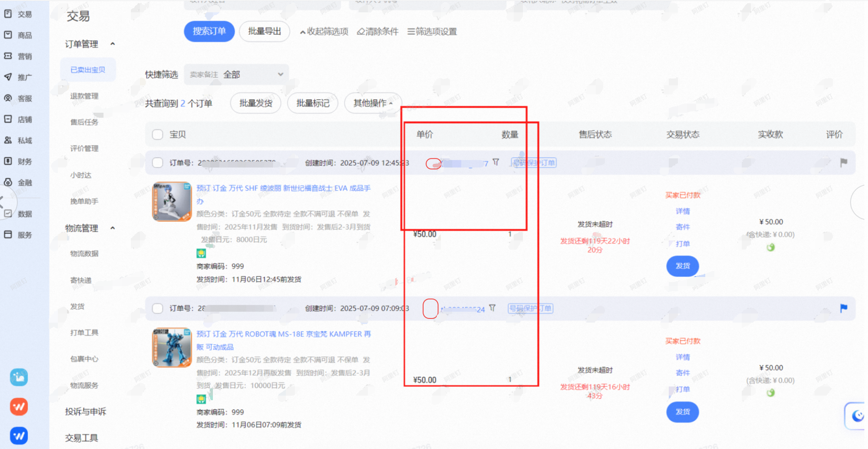Open the 营销 sidebar icon

tap(8, 56)
